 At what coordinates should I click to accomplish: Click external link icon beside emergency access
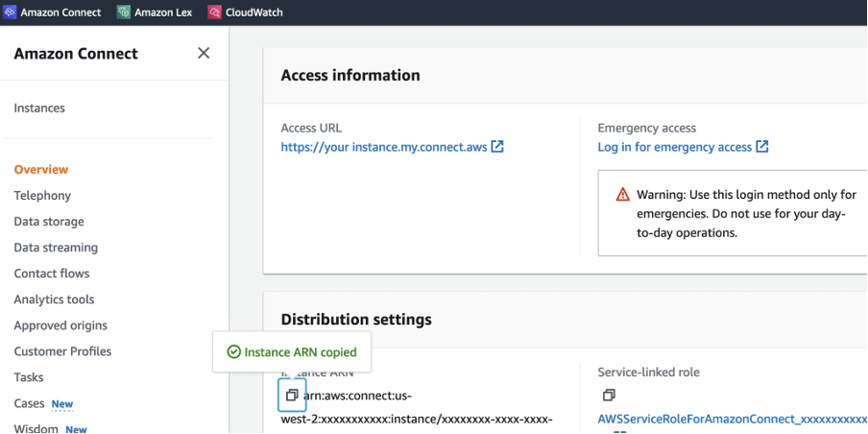click(762, 147)
